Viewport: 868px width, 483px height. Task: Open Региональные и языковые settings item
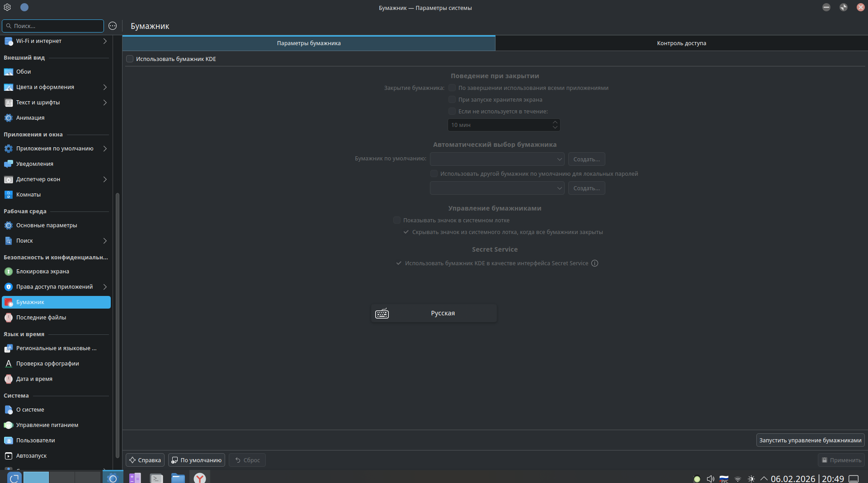click(x=57, y=348)
